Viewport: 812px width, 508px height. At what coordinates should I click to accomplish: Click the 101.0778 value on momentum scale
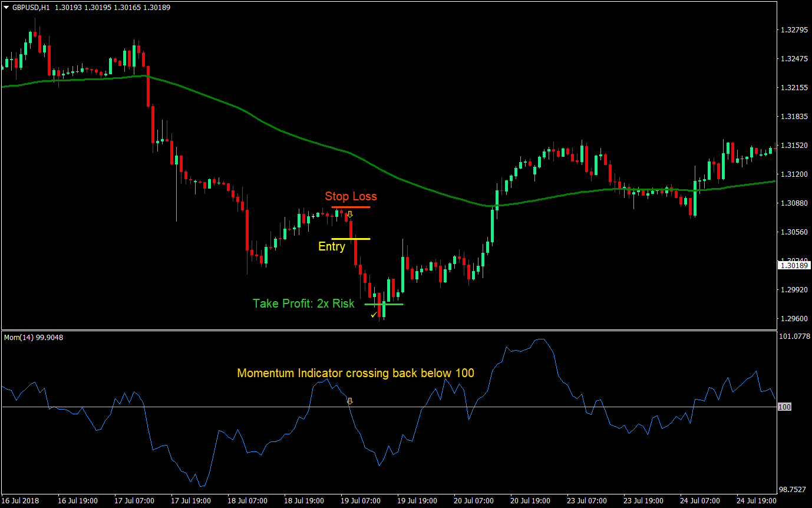(793, 337)
